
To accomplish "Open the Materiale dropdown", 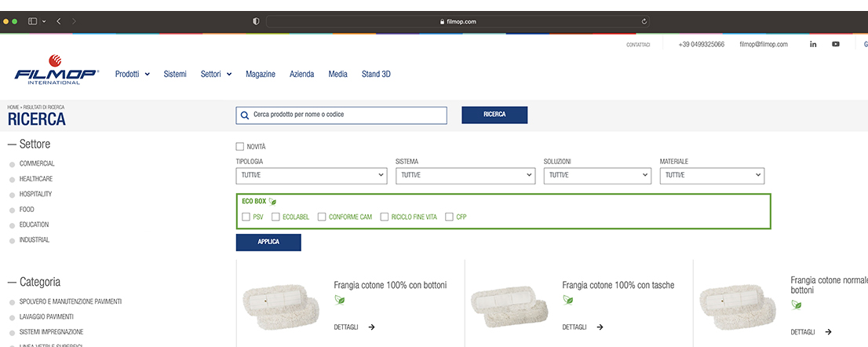I will [712, 176].
